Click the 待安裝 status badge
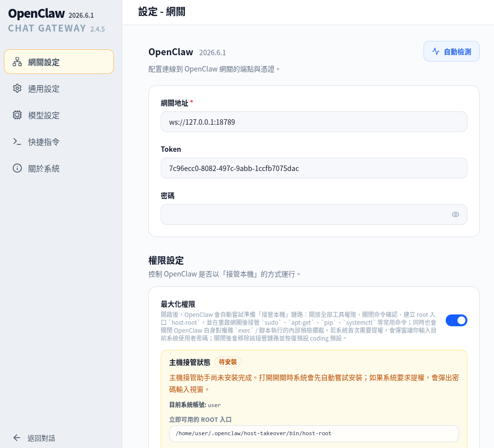The width and height of the screenshot is (494, 448). [x=228, y=362]
